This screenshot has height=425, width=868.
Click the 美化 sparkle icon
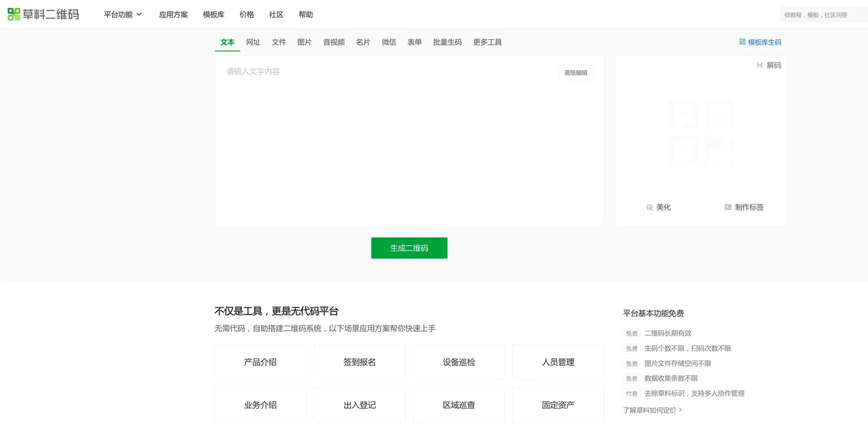coord(649,207)
